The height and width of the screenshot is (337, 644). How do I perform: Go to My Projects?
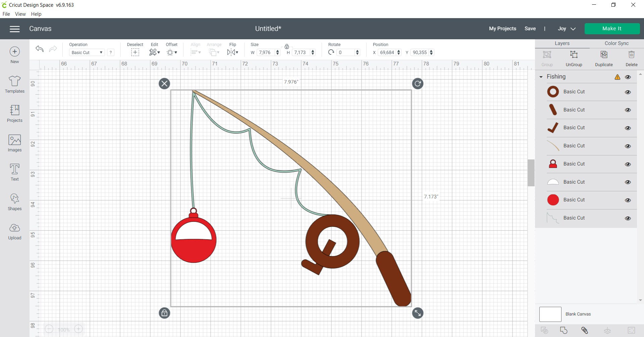click(502, 29)
